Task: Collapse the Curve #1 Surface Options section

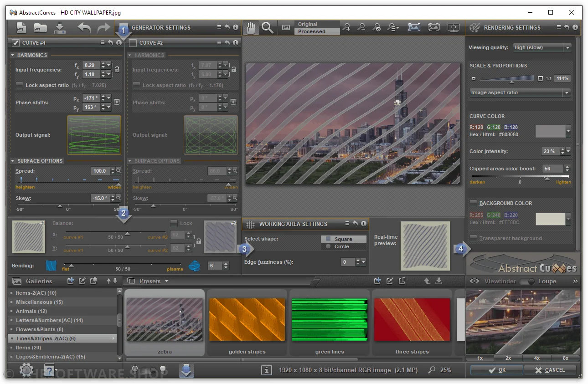Action: tap(13, 161)
